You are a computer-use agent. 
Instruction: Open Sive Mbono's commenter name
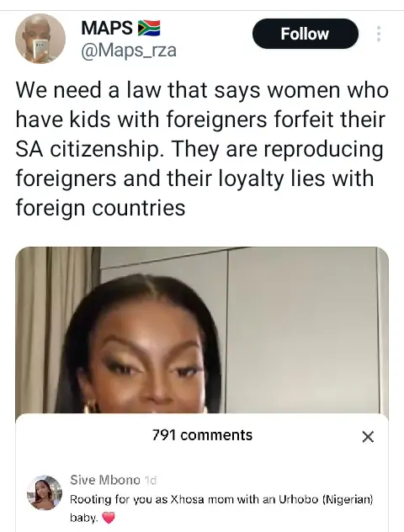(105, 480)
